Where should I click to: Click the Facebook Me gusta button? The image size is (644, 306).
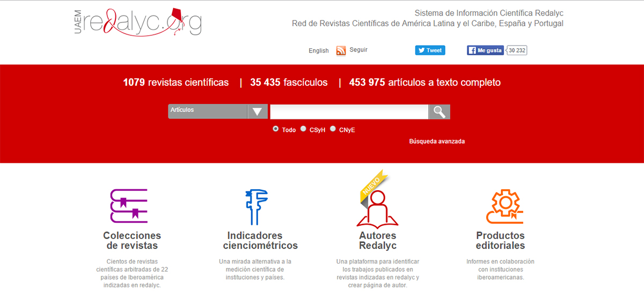(486, 50)
